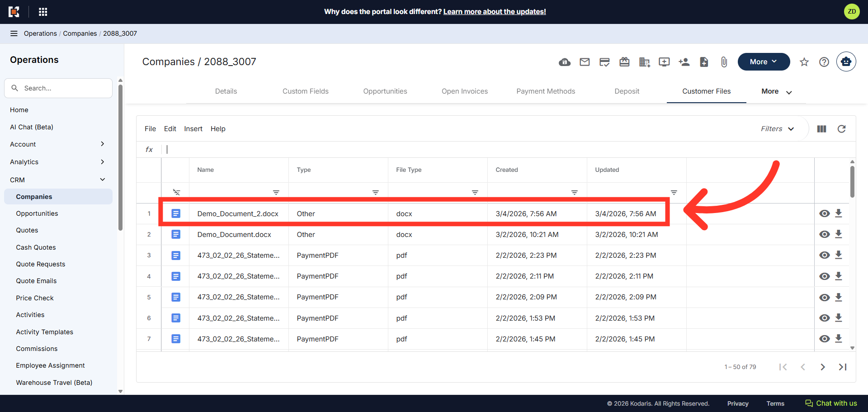868x412 pixels.
Task: Open the grid Help menu
Action: click(218, 129)
